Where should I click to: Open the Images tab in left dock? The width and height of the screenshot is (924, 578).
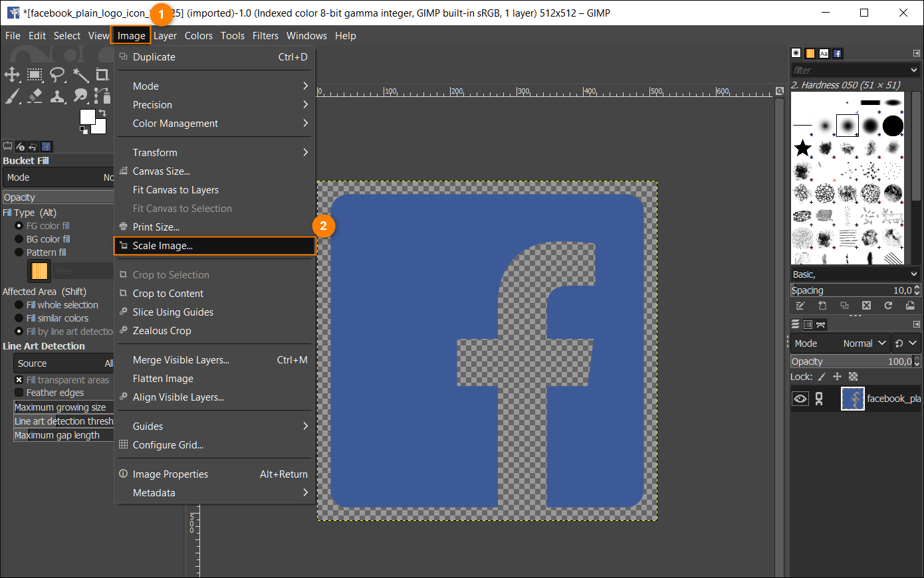click(47, 146)
